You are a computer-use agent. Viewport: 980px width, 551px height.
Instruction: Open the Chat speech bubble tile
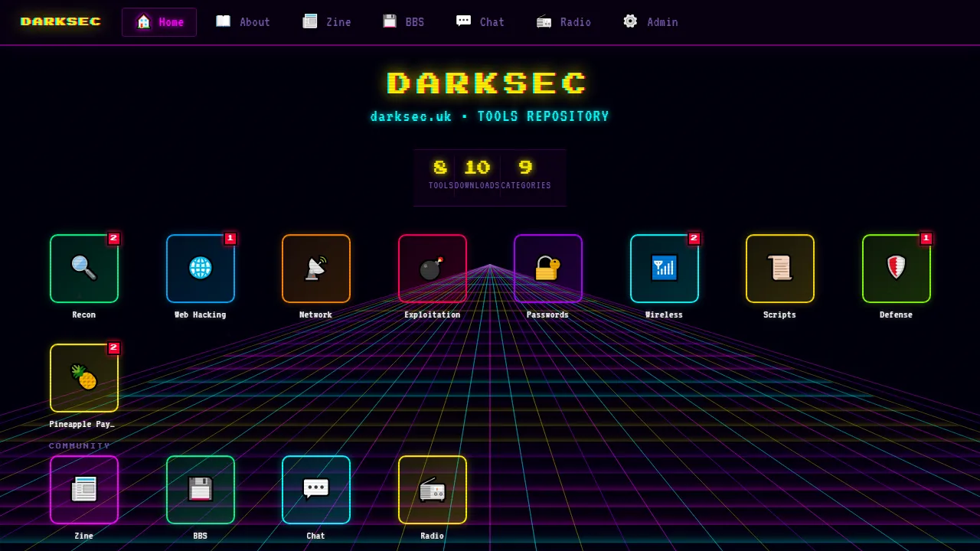coord(315,490)
